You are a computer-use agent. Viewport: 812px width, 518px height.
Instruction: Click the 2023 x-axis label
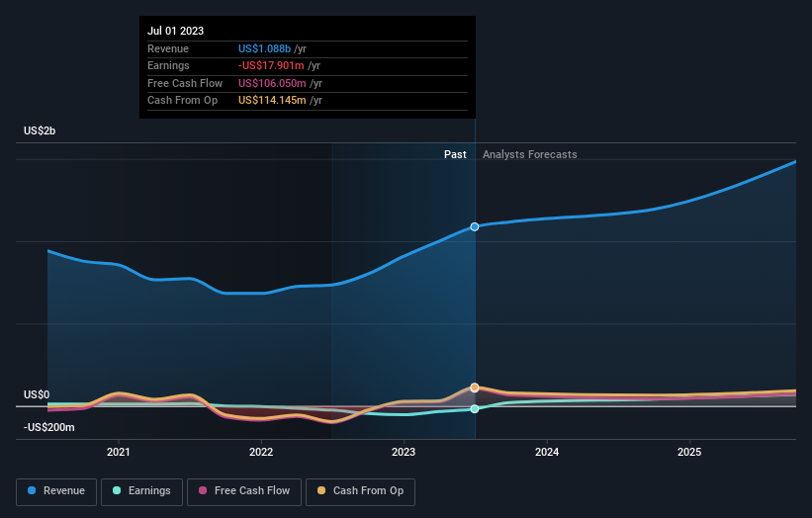(x=404, y=452)
